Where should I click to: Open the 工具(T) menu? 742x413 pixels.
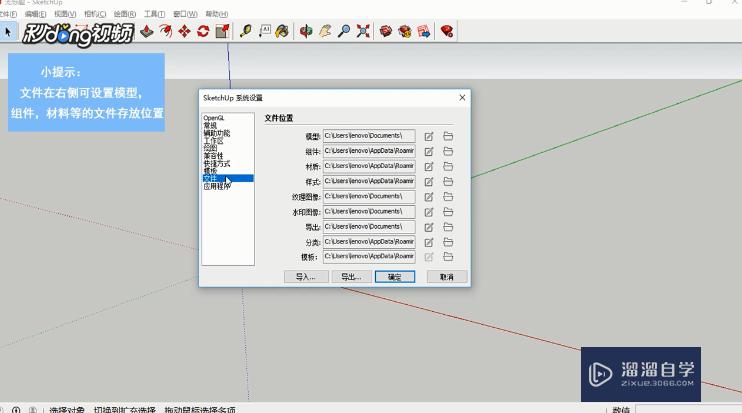point(154,14)
